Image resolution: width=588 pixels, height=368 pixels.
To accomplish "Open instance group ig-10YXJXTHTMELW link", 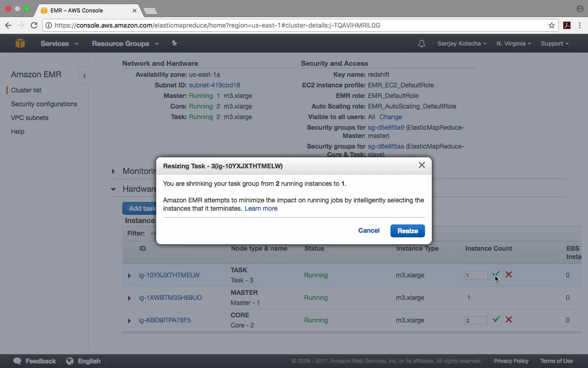I will [169, 275].
